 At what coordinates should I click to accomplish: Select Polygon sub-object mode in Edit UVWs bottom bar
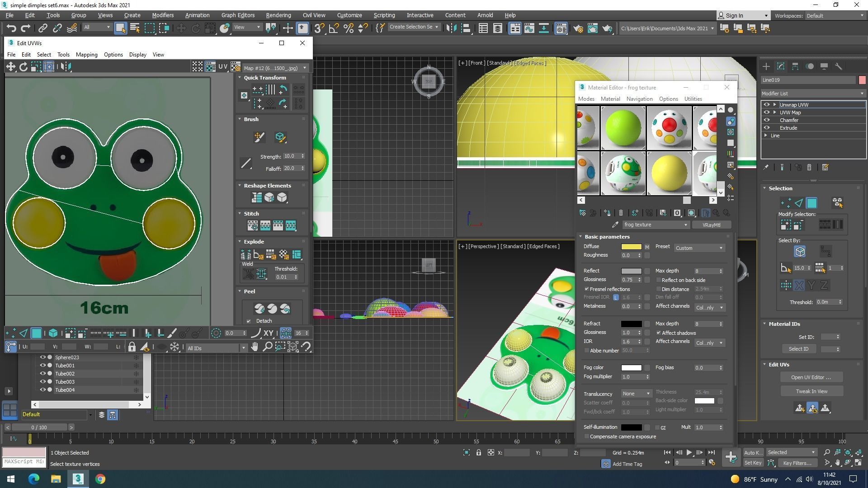36,333
